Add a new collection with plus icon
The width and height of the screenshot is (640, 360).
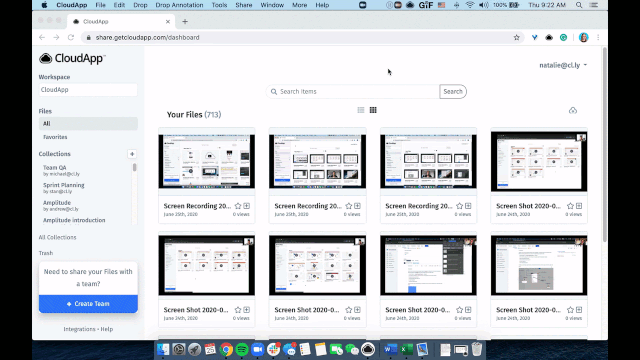pos(132,154)
